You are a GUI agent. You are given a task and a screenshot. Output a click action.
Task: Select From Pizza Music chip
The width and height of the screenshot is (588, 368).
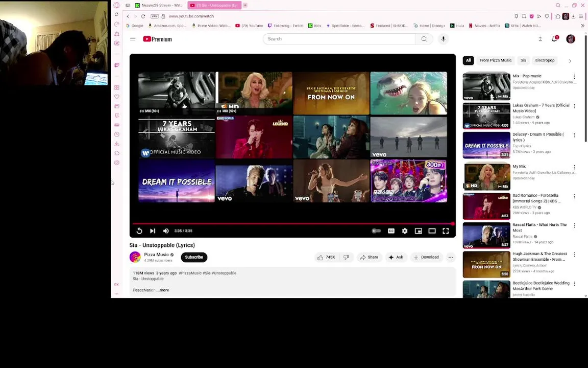pyautogui.click(x=496, y=60)
